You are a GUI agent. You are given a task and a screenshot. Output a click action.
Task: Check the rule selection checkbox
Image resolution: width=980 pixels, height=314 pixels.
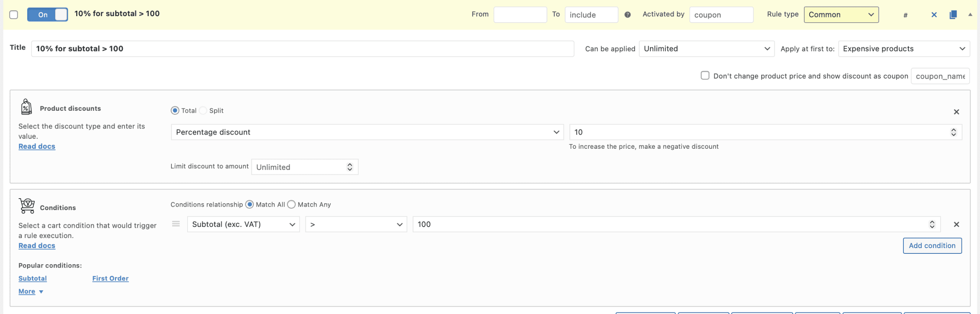point(14,15)
